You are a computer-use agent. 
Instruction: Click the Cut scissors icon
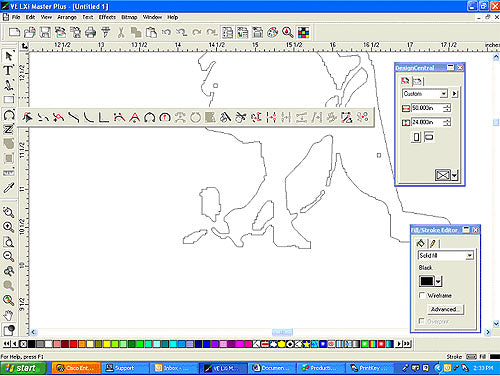121,32
